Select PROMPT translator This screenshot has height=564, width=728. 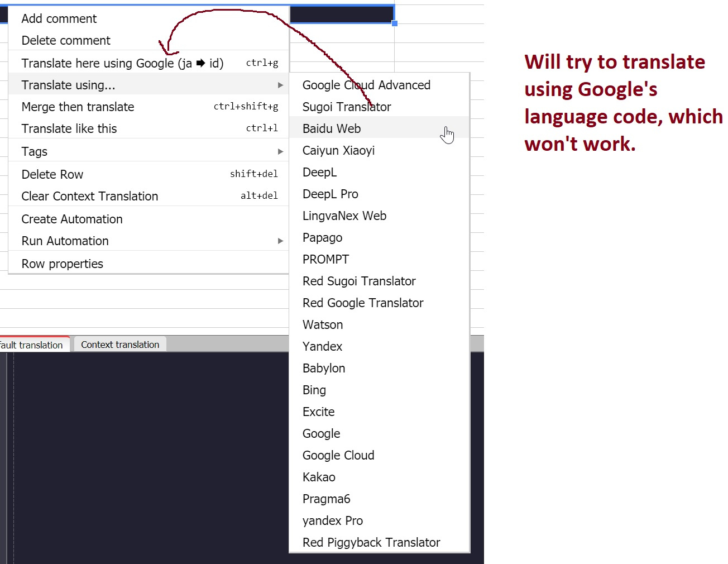pos(380,259)
